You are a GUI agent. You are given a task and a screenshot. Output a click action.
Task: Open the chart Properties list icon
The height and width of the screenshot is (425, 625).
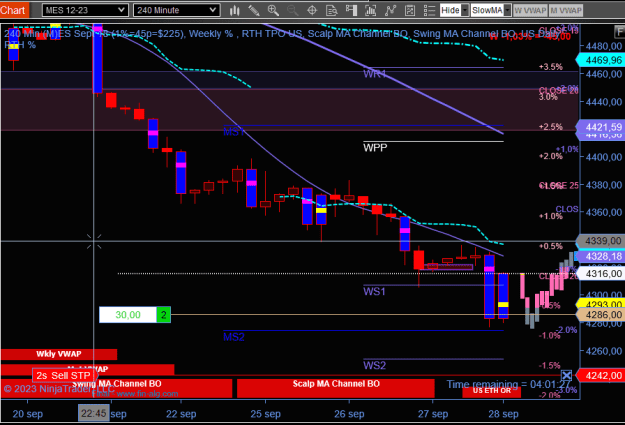[429, 10]
